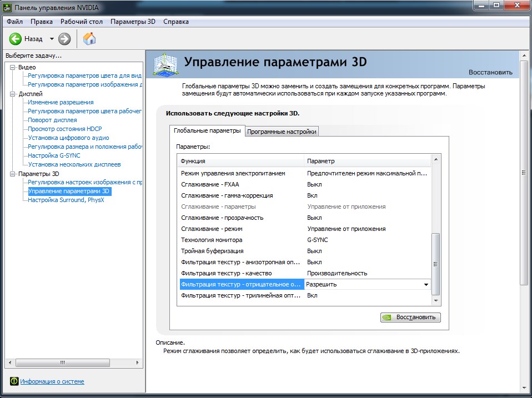Collapse the Параметры 3D tree node
The width and height of the screenshot is (532, 398).
(13, 174)
